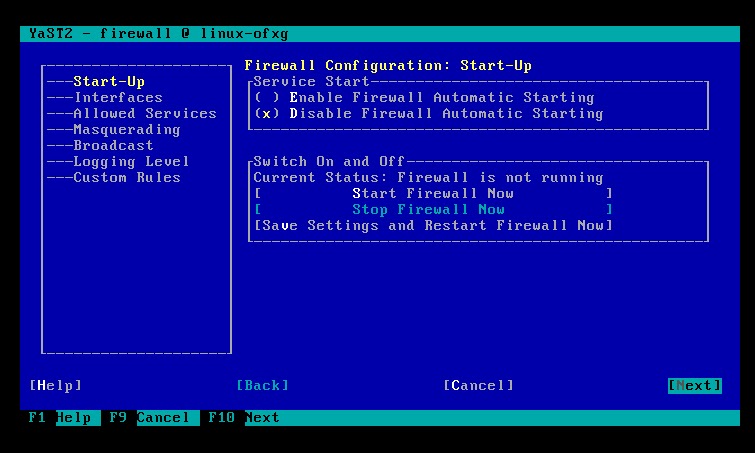Select Start-Up in the configuration tree
This screenshot has width=755, height=453.
tap(109, 81)
